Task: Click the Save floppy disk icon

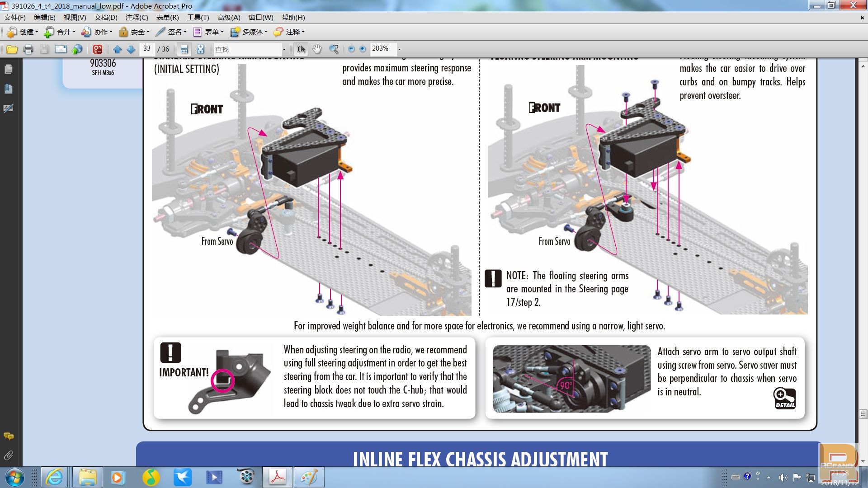Action: [44, 49]
